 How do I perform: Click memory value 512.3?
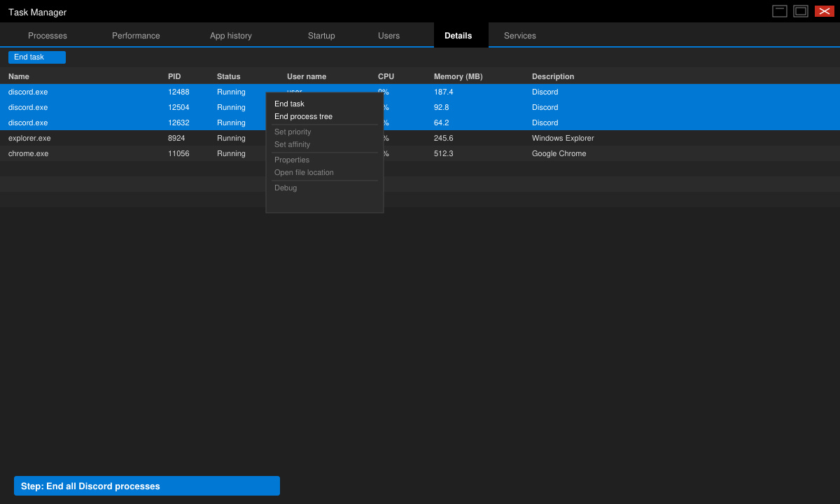tap(444, 153)
